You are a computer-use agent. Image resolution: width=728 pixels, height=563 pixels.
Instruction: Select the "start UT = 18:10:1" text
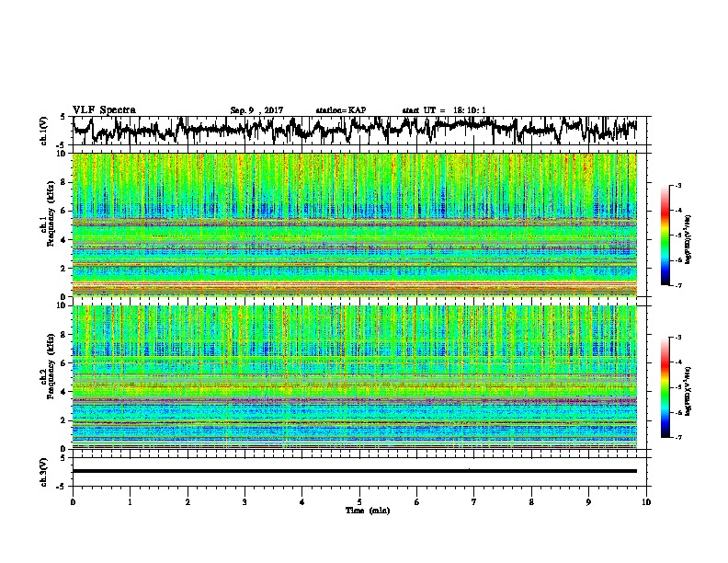point(444,110)
